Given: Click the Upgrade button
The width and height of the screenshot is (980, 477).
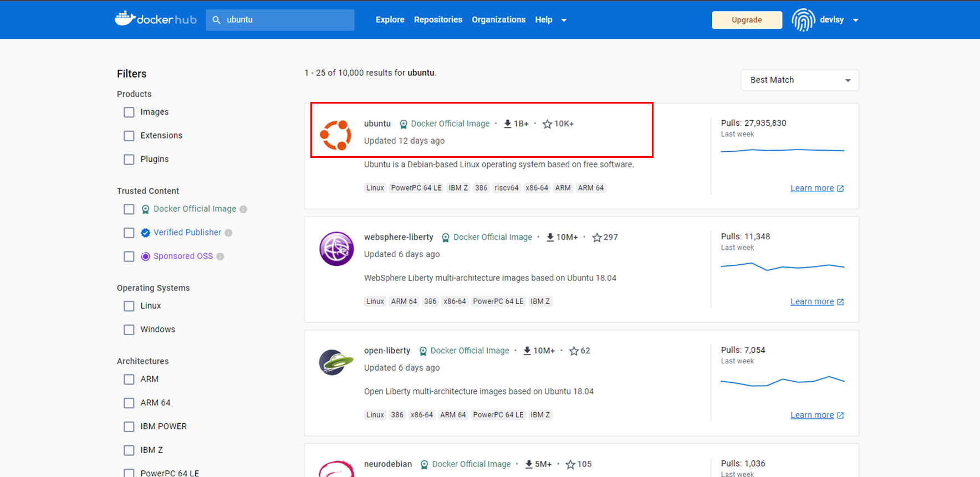Looking at the screenshot, I should 747,20.
